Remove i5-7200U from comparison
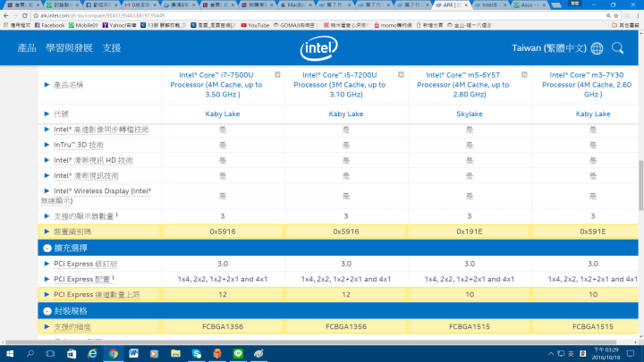This screenshot has width=644, height=362. tap(401, 75)
